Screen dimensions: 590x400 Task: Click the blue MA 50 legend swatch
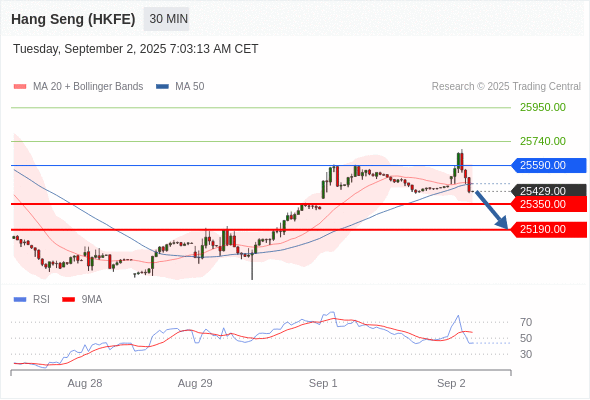(162, 87)
